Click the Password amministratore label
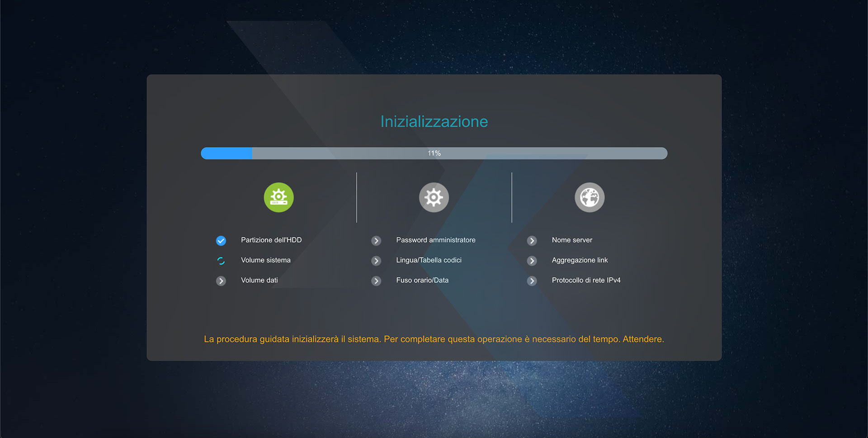868x438 pixels. [x=435, y=240]
